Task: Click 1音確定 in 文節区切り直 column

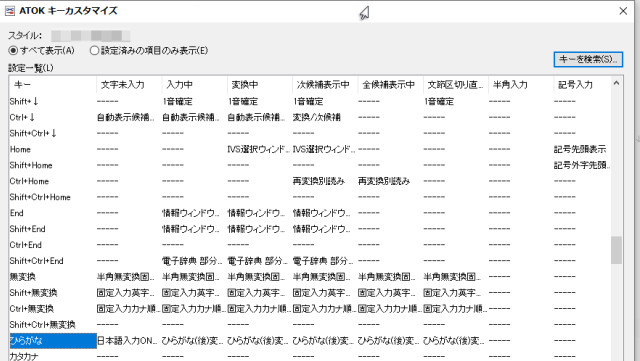Action: tap(439, 101)
